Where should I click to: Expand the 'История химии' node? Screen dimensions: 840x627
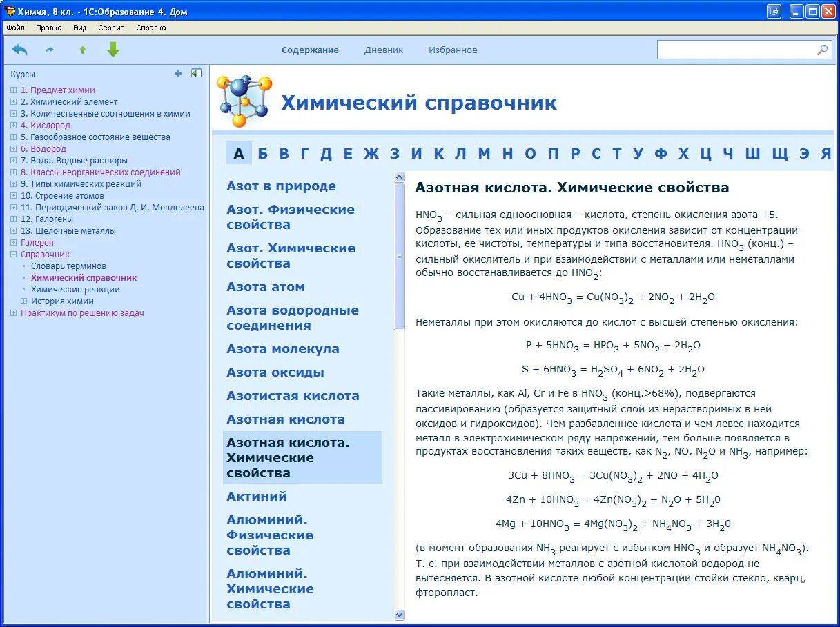[24, 301]
